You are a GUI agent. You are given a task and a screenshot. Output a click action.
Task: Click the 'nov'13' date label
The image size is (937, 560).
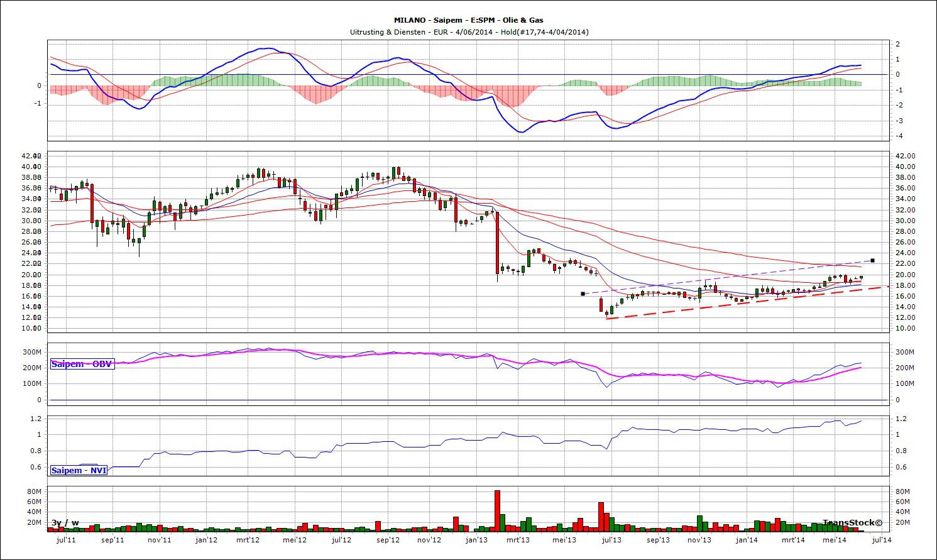point(699,539)
